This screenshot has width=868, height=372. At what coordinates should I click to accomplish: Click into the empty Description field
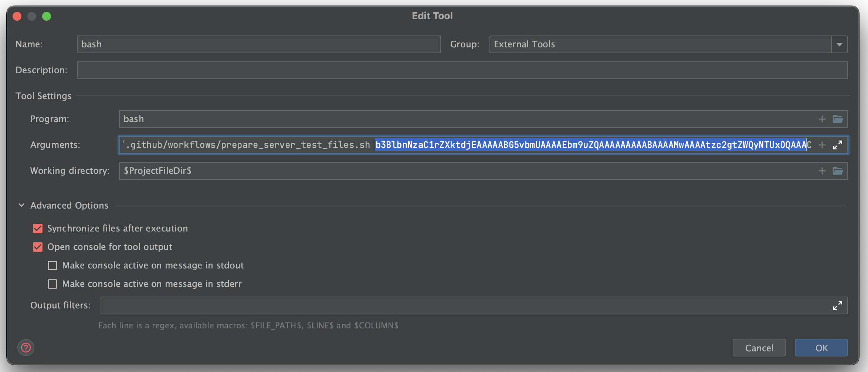click(x=462, y=70)
